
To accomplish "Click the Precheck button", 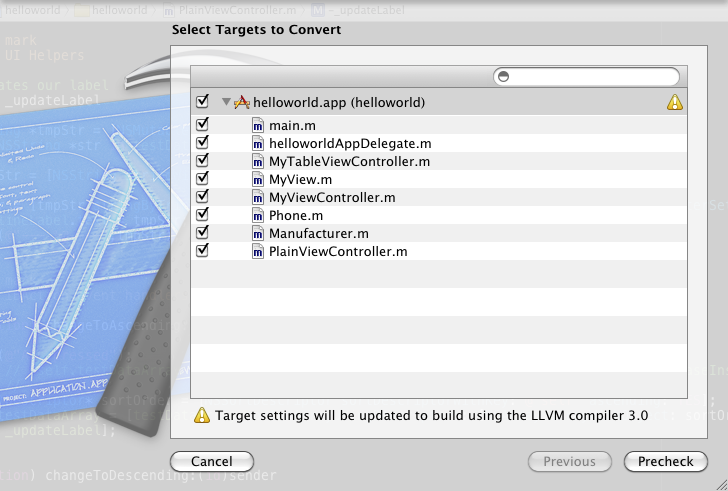I will click(x=666, y=461).
